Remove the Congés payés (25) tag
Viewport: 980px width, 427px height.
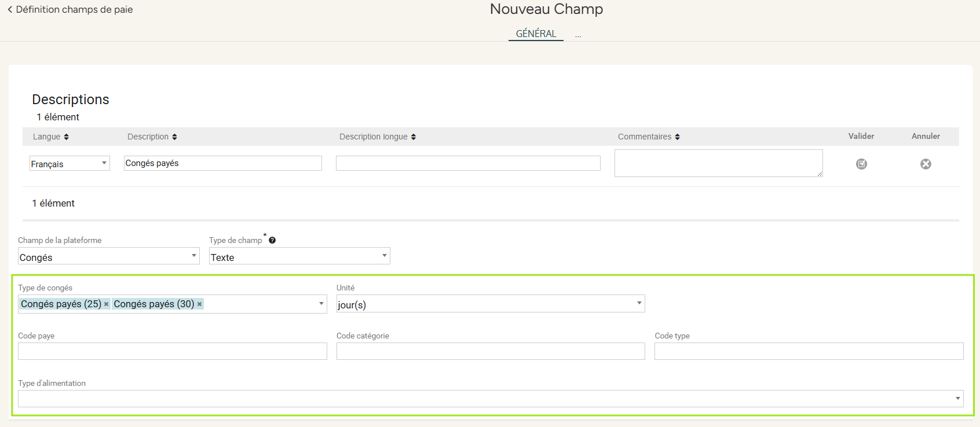(x=107, y=304)
